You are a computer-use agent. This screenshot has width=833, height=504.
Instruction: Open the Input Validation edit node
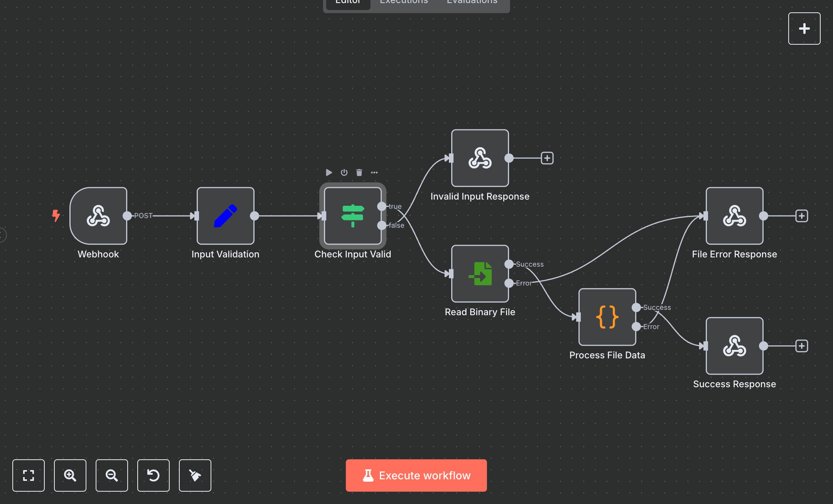[225, 216]
